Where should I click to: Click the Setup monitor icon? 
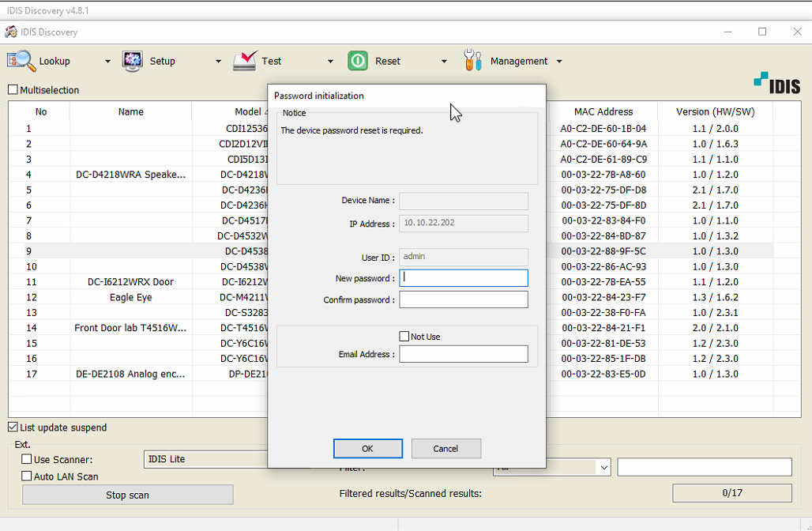coord(133,61)
